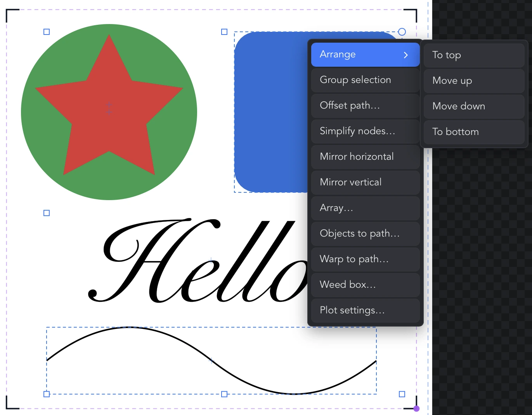This screenshot has width=532, height=415.
Task: Apply Mirror horizontal to the selection
Action: (x=365, y=157)
